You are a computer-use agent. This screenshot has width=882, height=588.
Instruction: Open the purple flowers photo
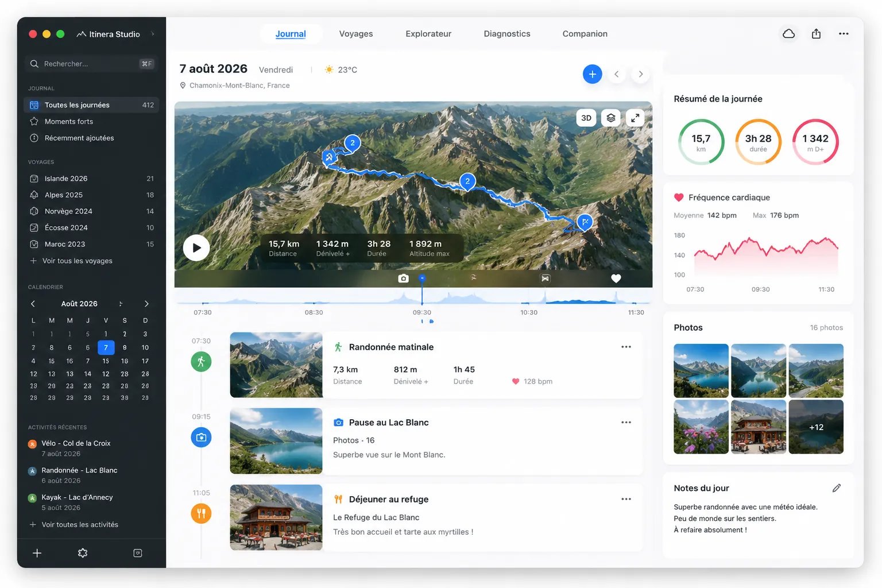pyautogui.click(x=701, y=427)
